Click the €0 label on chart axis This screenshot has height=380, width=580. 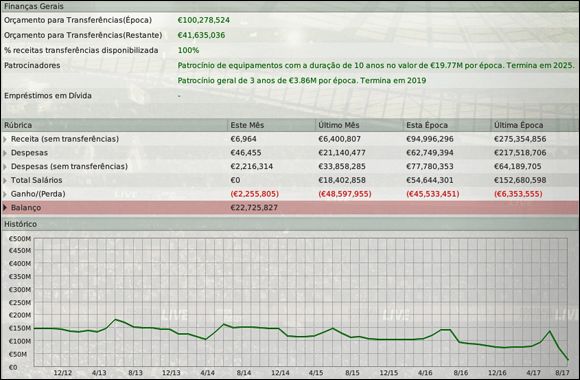point(13,367)
